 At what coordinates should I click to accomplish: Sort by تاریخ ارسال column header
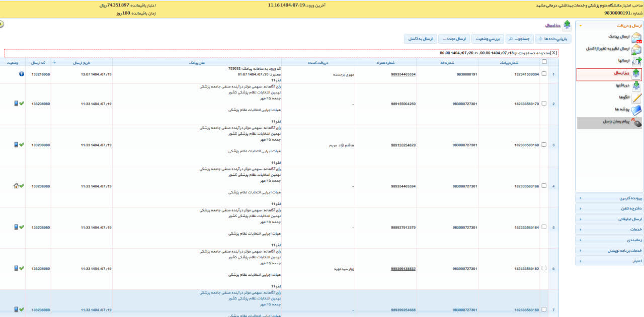pyautogui.click(x=81, y=63)
